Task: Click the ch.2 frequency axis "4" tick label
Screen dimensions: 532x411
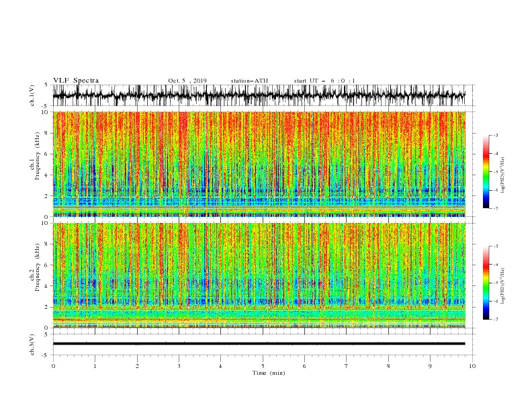Action: coord(48,286)
